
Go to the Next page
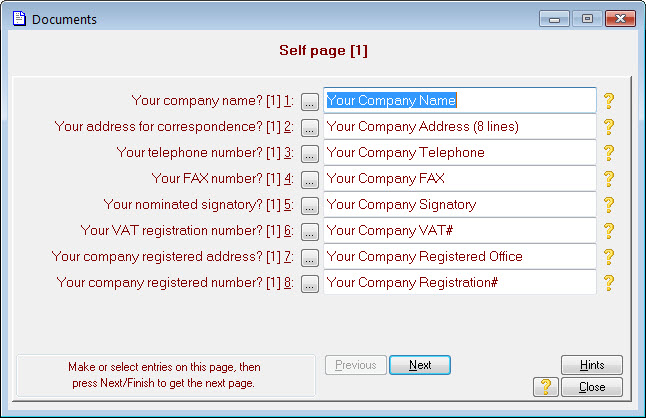point(420,365)
